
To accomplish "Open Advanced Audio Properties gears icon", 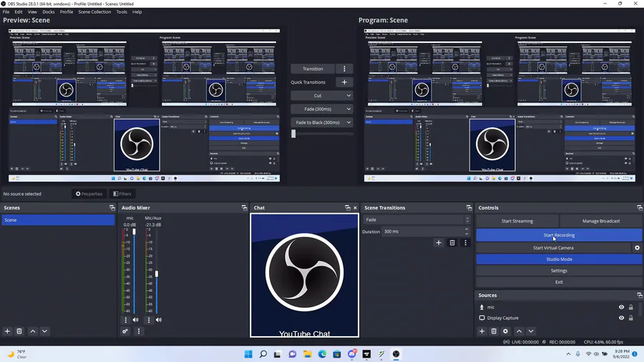I will pos(125,331).
